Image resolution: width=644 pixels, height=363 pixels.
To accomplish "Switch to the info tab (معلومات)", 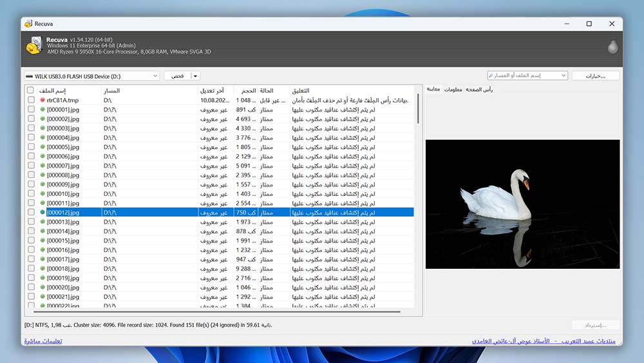I will (453, 89).
